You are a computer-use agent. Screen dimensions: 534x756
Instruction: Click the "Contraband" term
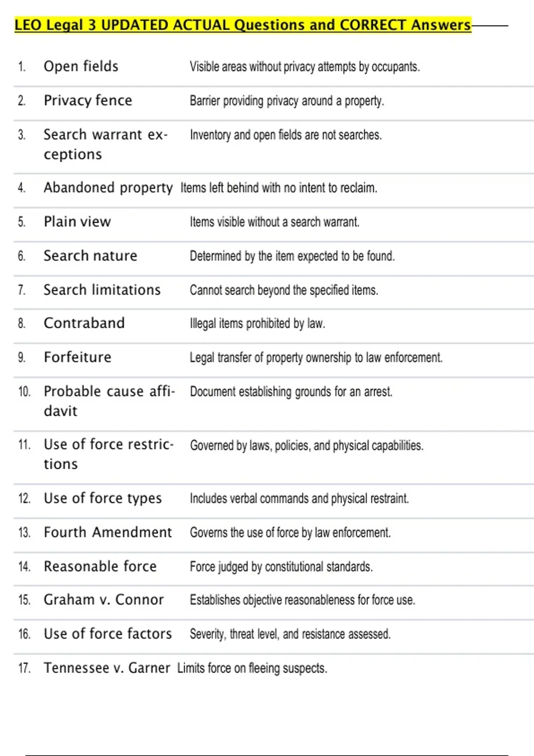(x=84, y=323)
